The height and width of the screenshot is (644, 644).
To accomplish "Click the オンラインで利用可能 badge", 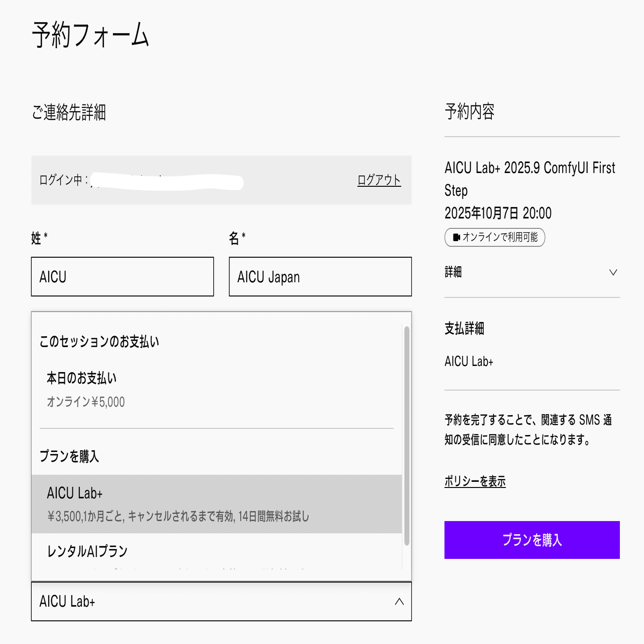I will click(x=495, y=237).
